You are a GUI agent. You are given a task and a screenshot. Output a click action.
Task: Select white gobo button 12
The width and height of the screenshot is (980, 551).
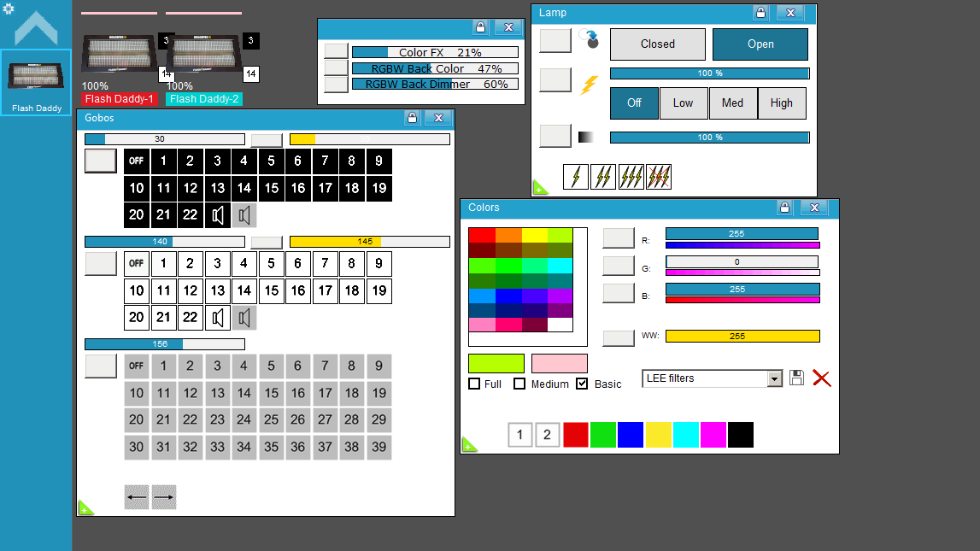(x=190, y=290)
